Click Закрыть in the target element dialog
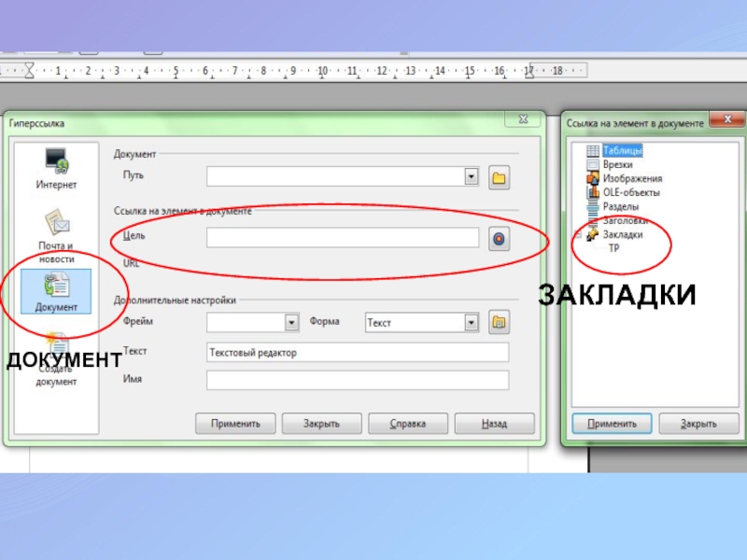This screenshot has height=560, width=747. coord(698,424)
